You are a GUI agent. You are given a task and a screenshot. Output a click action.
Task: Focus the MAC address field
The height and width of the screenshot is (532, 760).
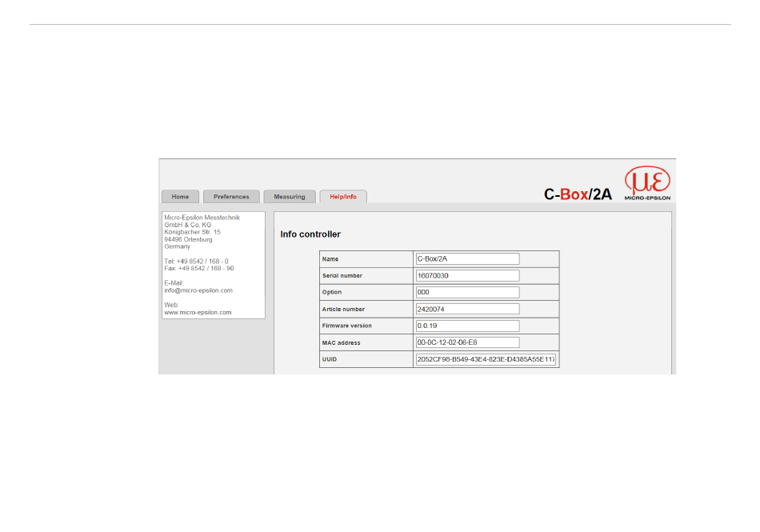(467, 342)
